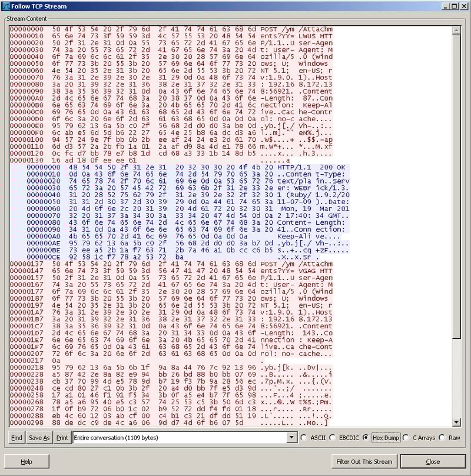The width and height of the screenshot is (471, 476).
Task: Open Help for this dialog
Action: click(x=26, y=461)
